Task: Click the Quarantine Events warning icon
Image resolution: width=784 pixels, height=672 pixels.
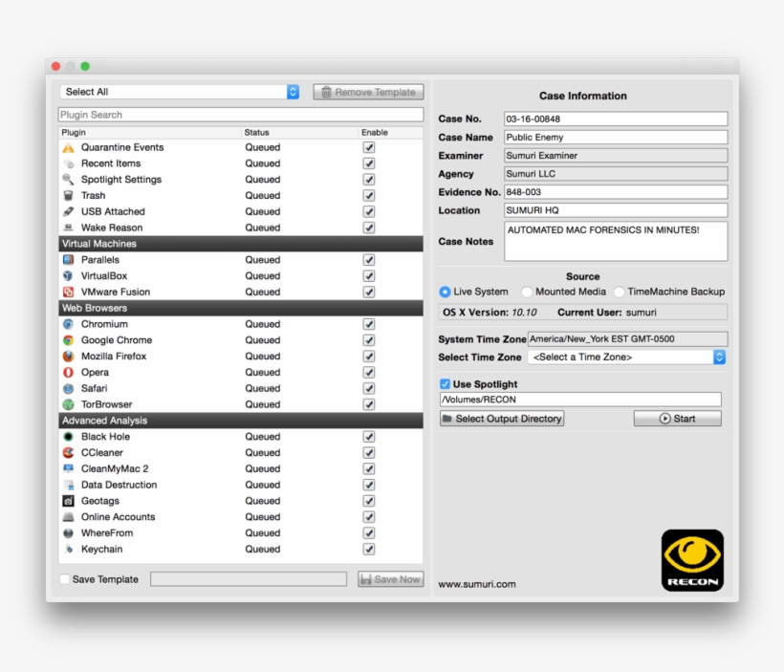Action: pos(69,147)
